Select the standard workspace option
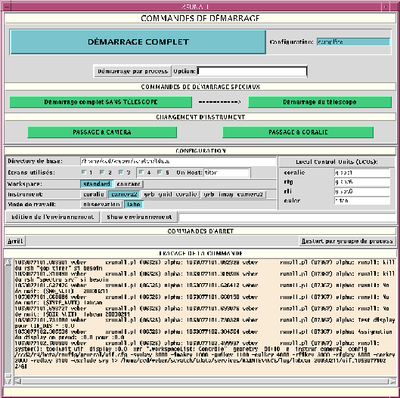400x398 pixels. pyautogui.click(x=97, y=184)
